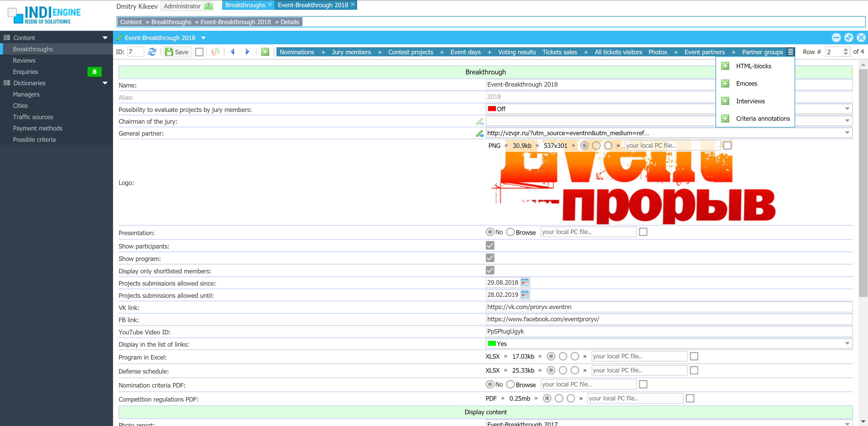Expand the General partner dropdown

[x=847, y=133]
